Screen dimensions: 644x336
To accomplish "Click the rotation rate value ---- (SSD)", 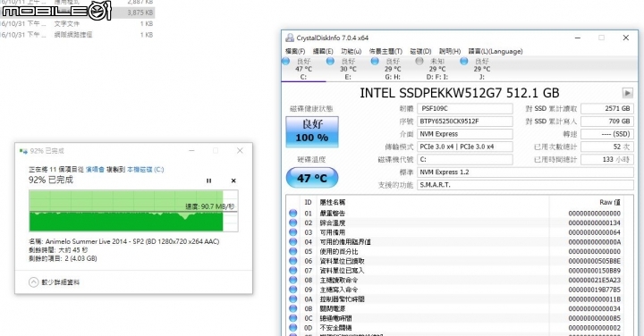I will pyautogui.click(x=607, y=134).
